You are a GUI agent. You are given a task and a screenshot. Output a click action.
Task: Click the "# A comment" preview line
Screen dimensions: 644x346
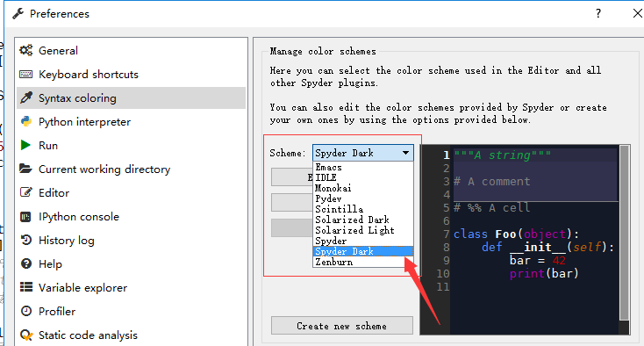491,181
